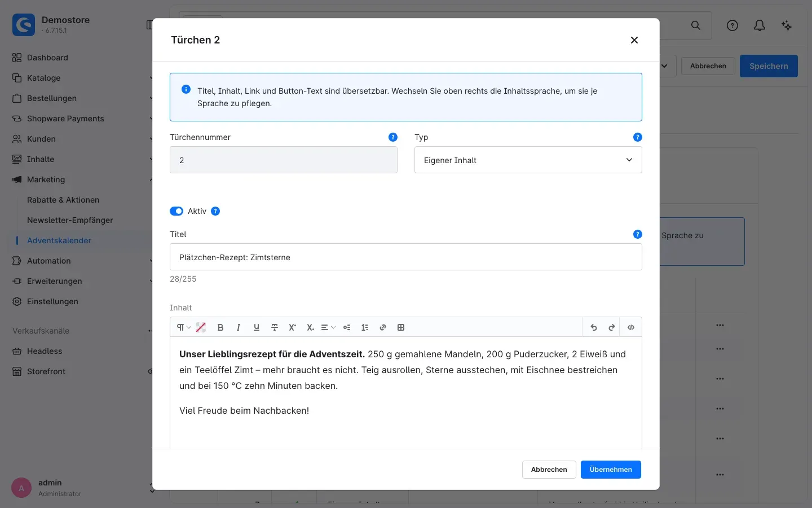Open Newsletter-Empfänger in sidebar
Viewport: 812px width, 508px height.
click(x=70, y=220)
